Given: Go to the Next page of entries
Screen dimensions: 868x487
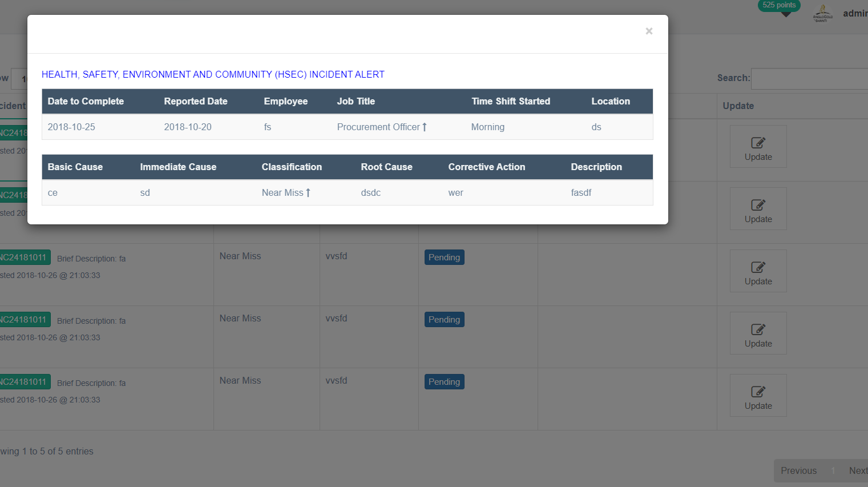Looking at the screenshot, I should point(857,470).
